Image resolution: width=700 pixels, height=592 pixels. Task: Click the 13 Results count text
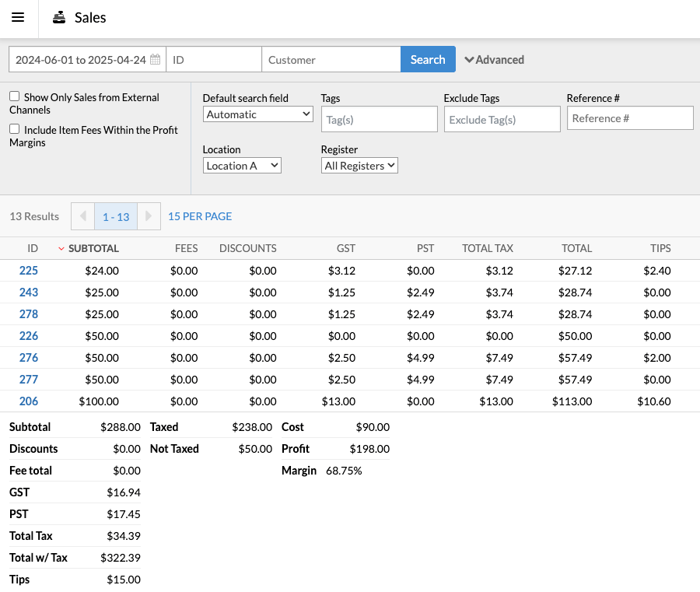(x=34, y=216)
